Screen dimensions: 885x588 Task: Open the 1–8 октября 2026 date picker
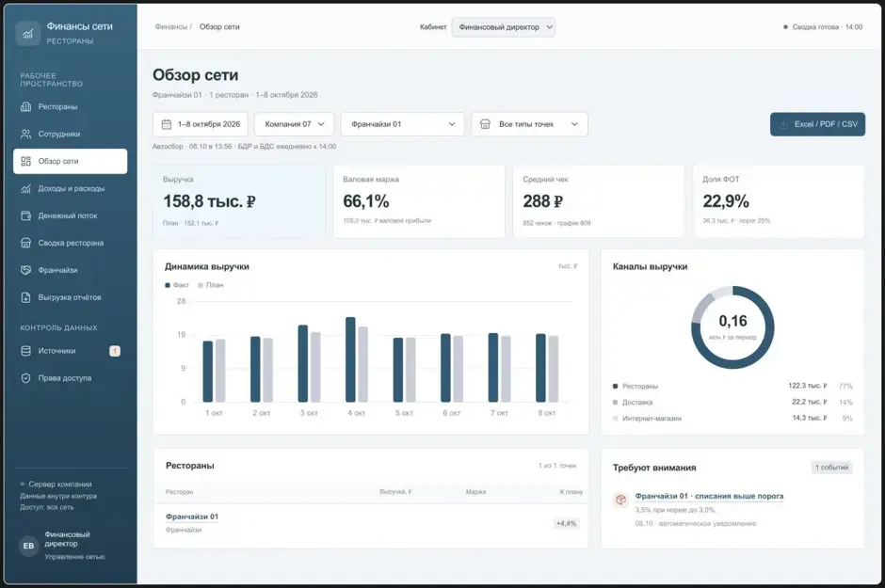201,124
